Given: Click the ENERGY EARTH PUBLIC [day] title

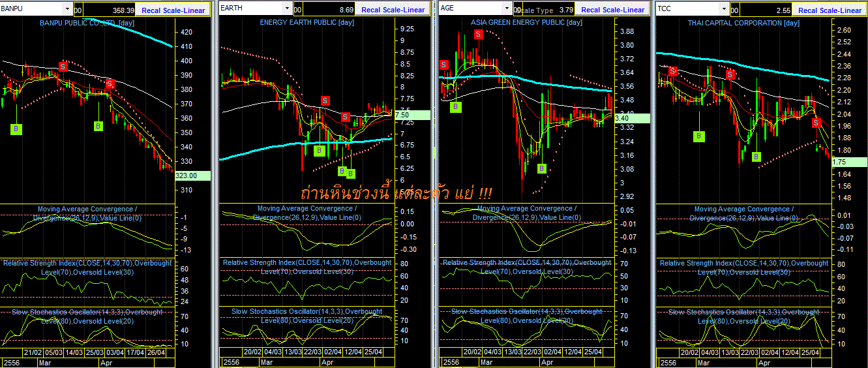Looking at the screenshot, I should pyautogui.click(x=307, y=23).
